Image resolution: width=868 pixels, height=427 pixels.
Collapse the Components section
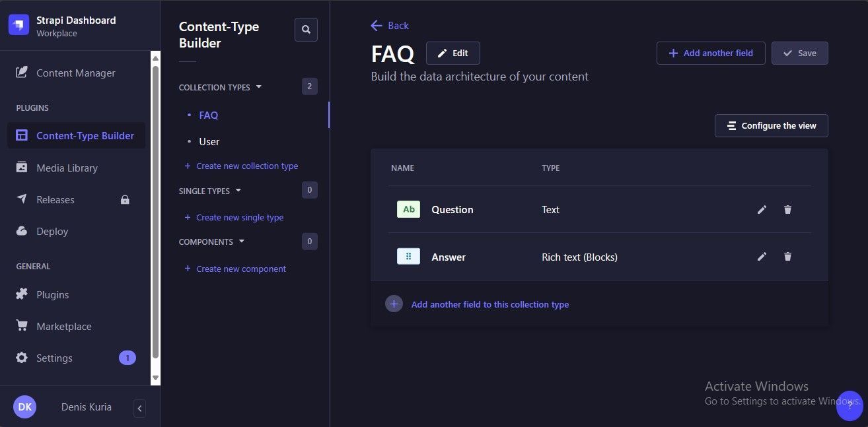tap(242, 242)
